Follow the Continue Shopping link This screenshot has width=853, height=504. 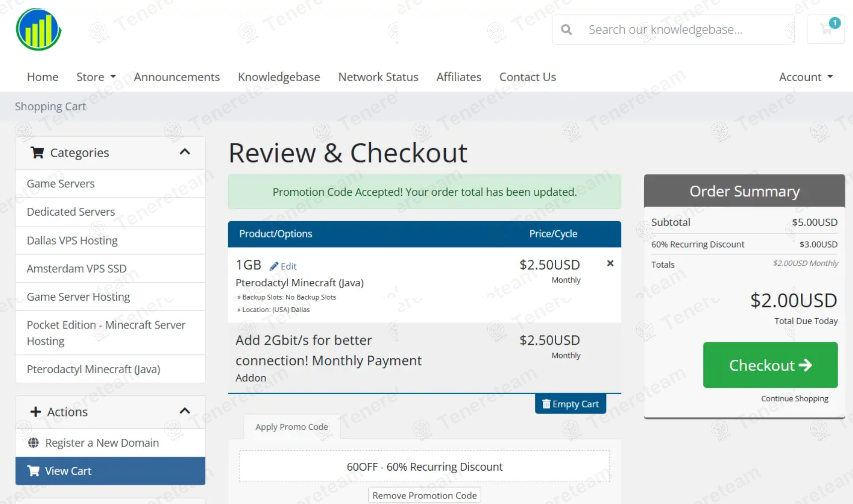coord(794,399)
